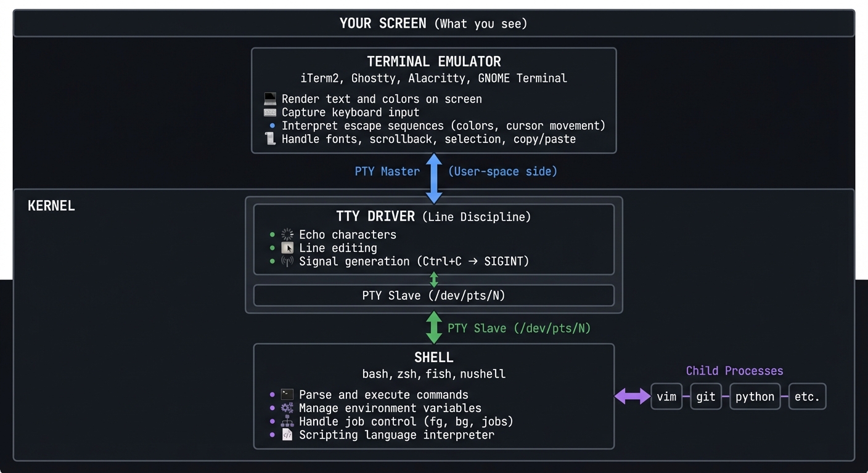Click the job-tree icon next to 'Handle job control'
868x473 pixels.
286,421
